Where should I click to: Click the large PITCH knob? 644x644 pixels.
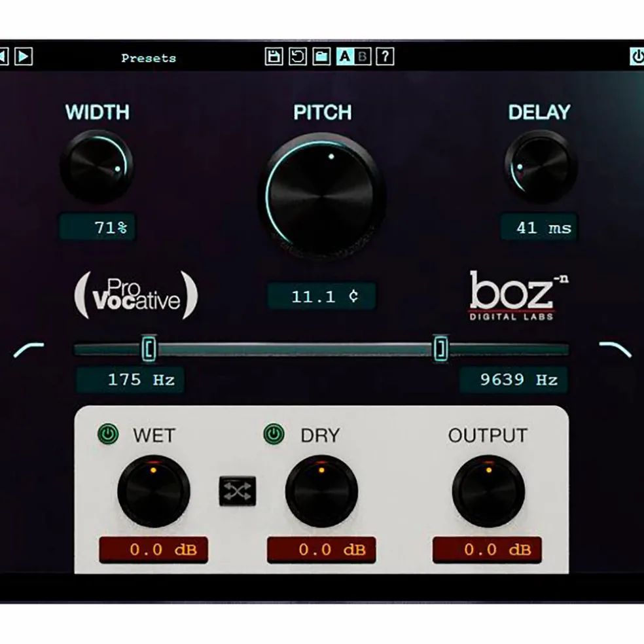pyautogui.click(x=321, y=195)
